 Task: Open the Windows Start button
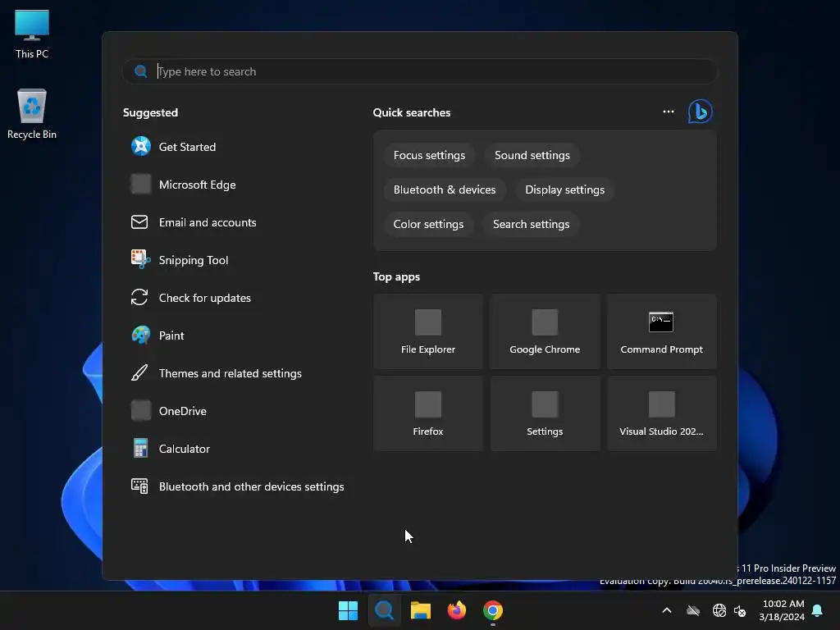coord(348,610)
